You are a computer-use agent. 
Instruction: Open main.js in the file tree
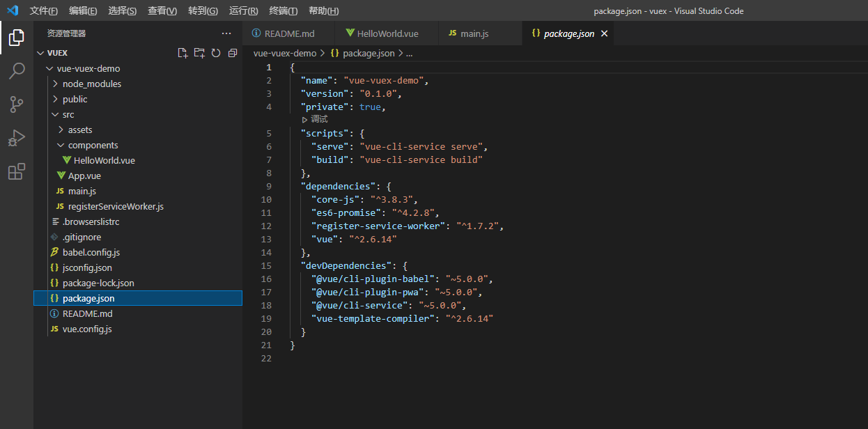click(138, 191)
